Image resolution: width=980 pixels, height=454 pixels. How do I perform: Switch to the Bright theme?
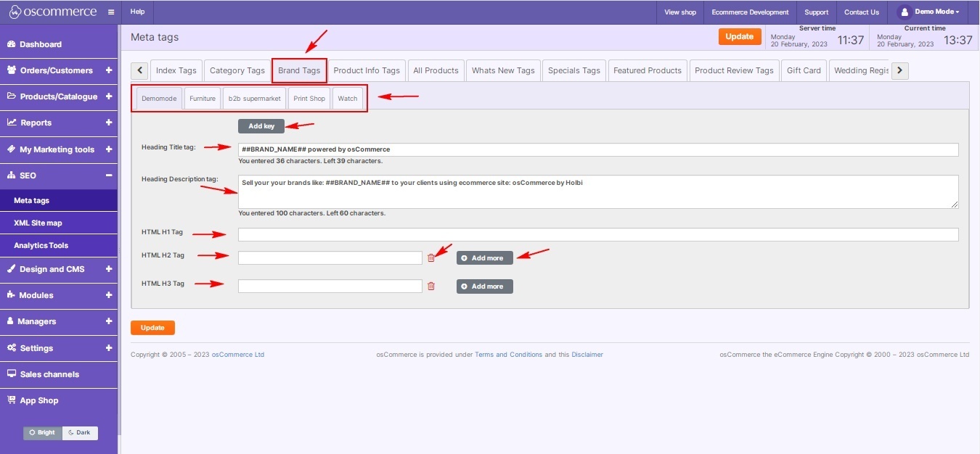tap(43, 433)
